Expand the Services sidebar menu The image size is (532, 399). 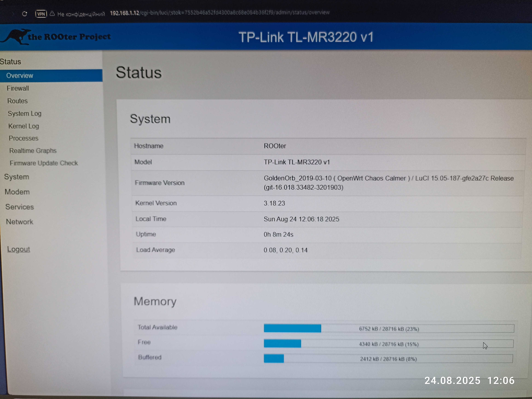click(19, 207)
